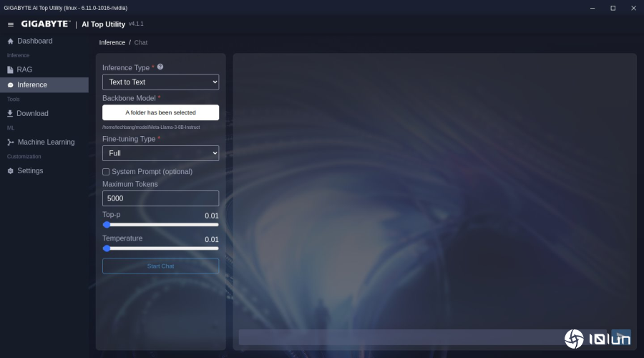
Task: Click the chat message input box
Action: 422,337
